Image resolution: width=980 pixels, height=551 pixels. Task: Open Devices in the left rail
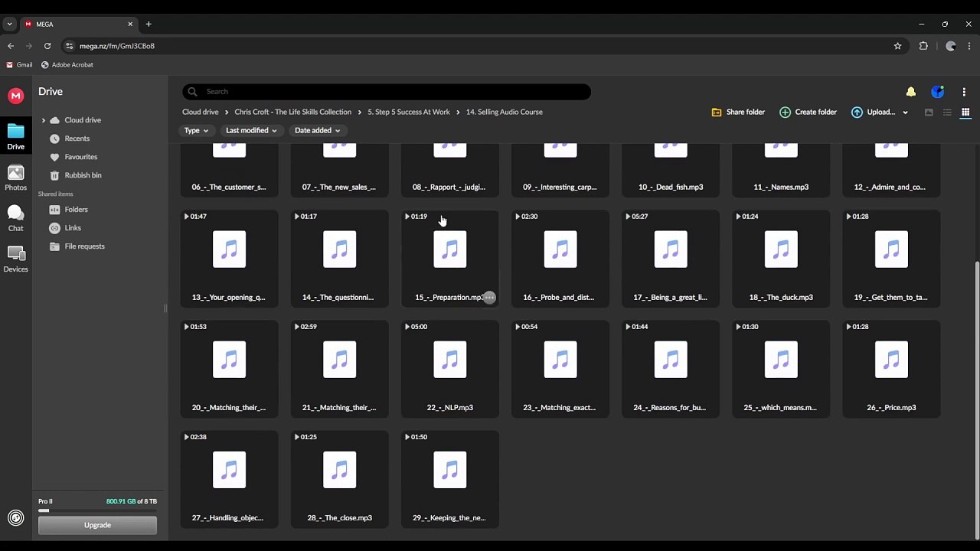[x=15, y=259]
